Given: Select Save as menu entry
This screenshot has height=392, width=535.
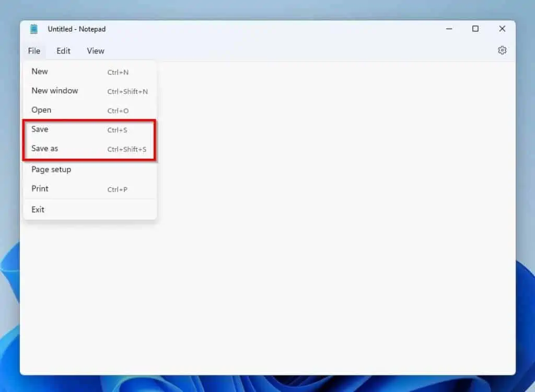Looking at the screenshot, I should pyautogui.click(x=90, y=149).
